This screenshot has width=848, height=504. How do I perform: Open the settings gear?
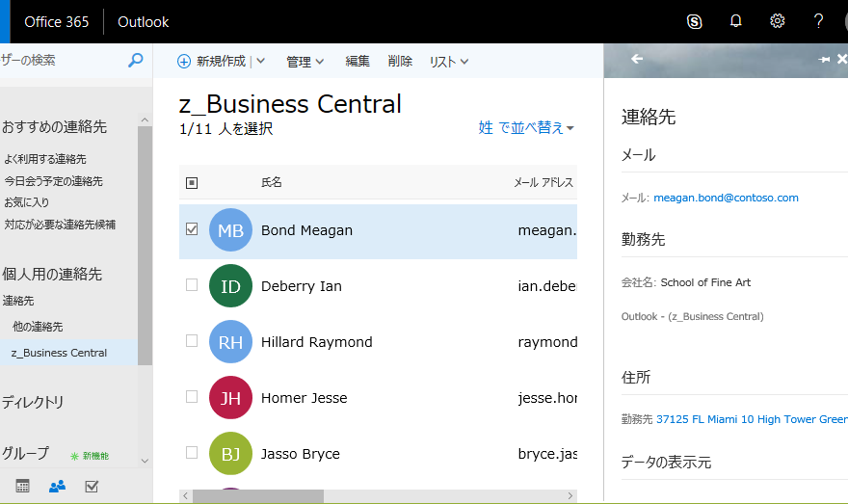[x=777, y=21]
